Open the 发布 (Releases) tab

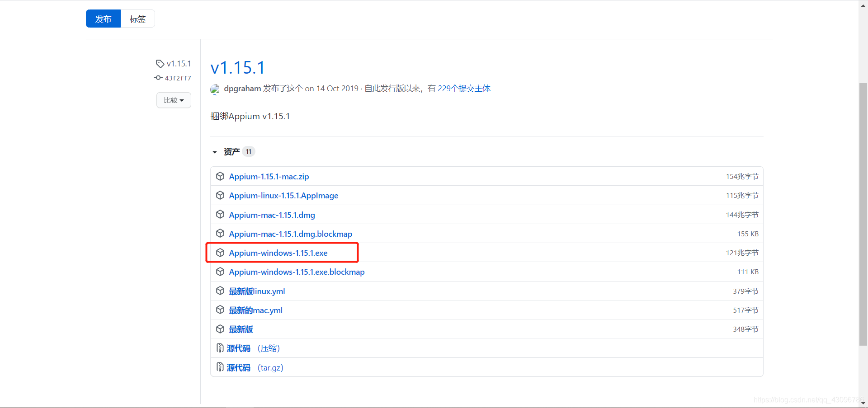pos(103,19)
